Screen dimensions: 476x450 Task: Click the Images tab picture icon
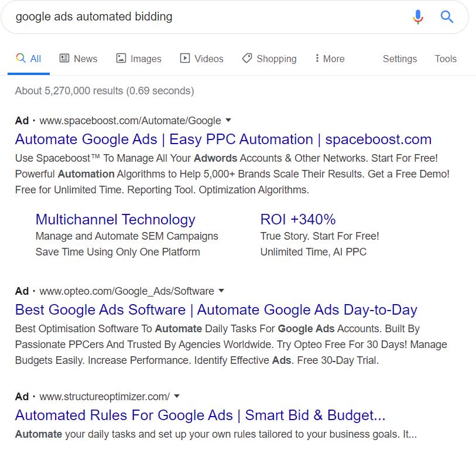pyautogui.click(x=121, y=58)
